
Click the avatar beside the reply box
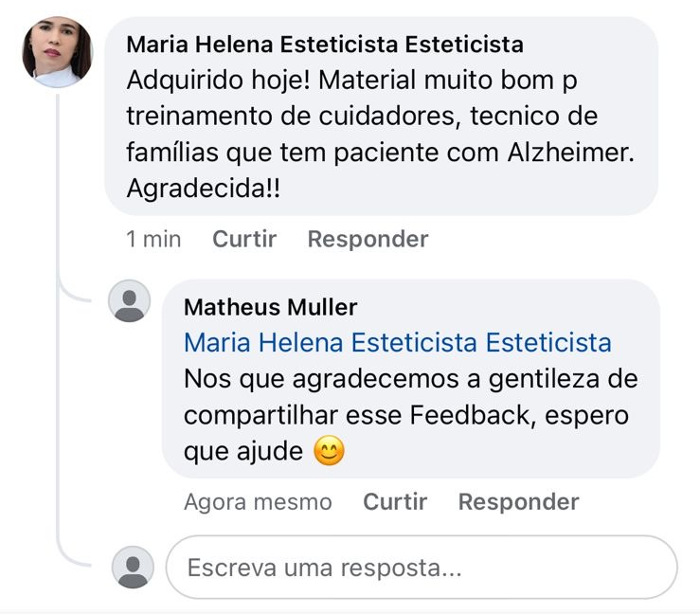click(131, 568)
